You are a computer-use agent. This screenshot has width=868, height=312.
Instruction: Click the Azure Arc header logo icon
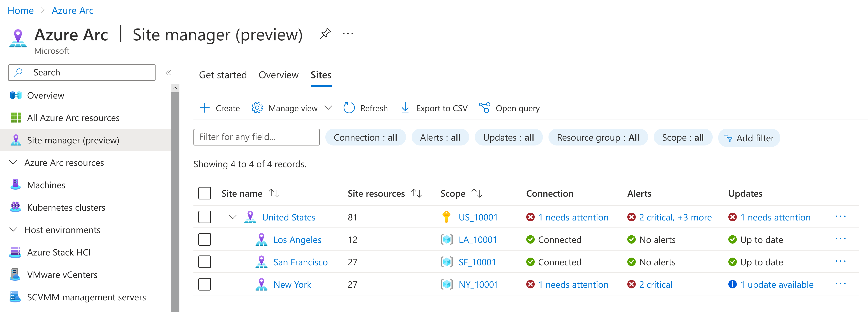tap(18, 38)
